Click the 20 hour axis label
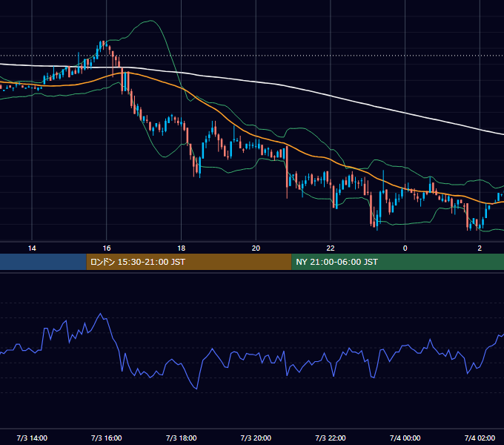 (x=256, y=248)
